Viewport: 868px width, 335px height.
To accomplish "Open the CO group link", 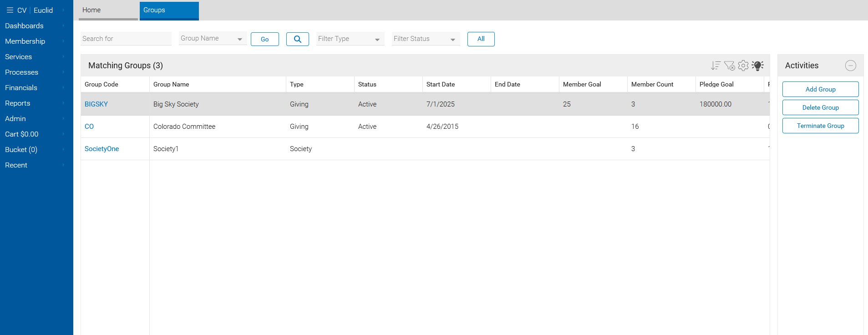I will [89, 127].
